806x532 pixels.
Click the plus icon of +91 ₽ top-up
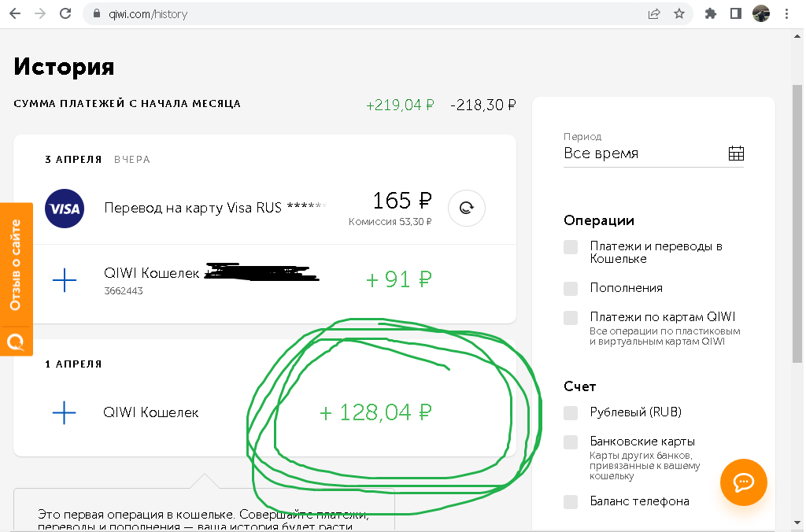coord(65,280)
